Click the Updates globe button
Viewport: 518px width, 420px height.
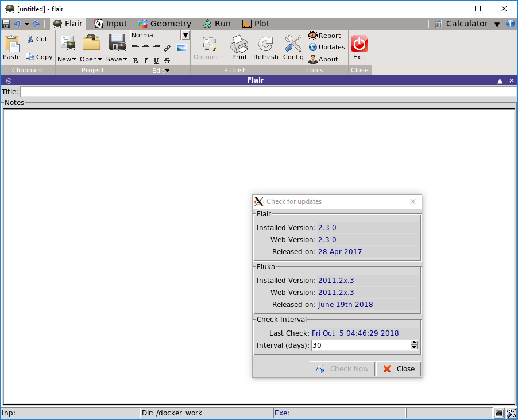point(327,47)
